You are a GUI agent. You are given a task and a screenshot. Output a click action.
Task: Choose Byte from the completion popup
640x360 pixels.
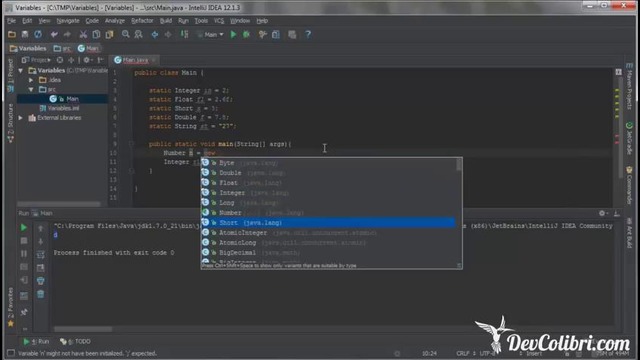(329, 163)
